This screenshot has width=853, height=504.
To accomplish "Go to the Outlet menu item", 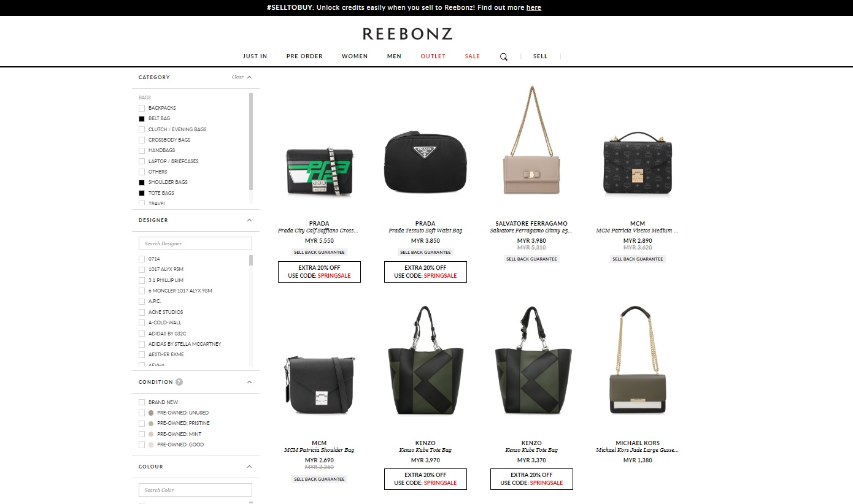I will coord(433,56).
